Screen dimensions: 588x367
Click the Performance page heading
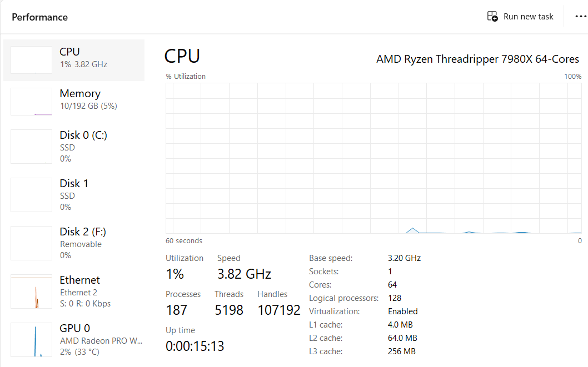coord(39,17)
